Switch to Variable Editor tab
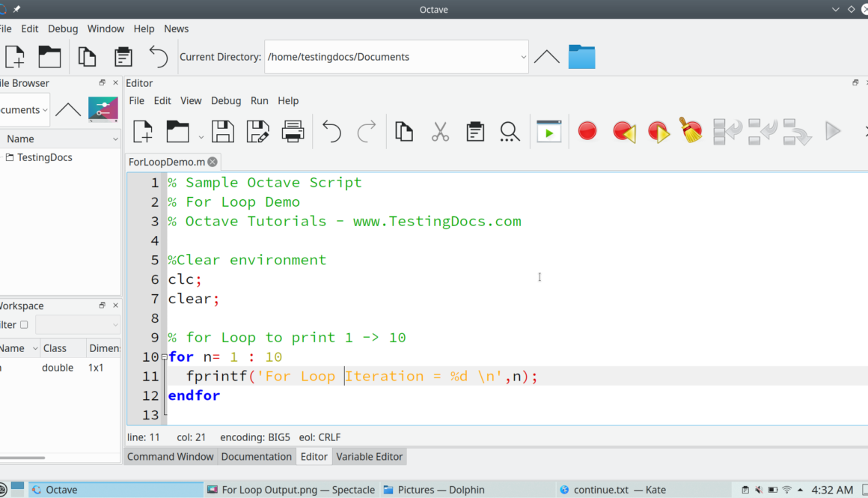This screenshot has width=868, height=498. 369,457
